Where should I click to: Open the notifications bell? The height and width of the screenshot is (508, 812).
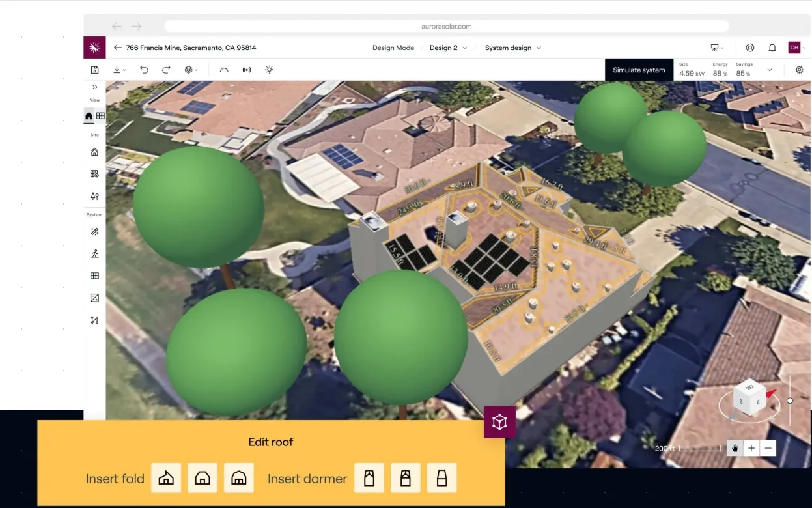click(x=772, y=48)
